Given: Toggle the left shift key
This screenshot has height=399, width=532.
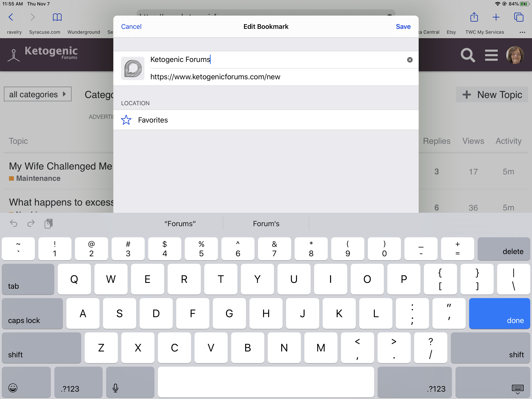Looking at the screenshot, I should click(41, 348).
